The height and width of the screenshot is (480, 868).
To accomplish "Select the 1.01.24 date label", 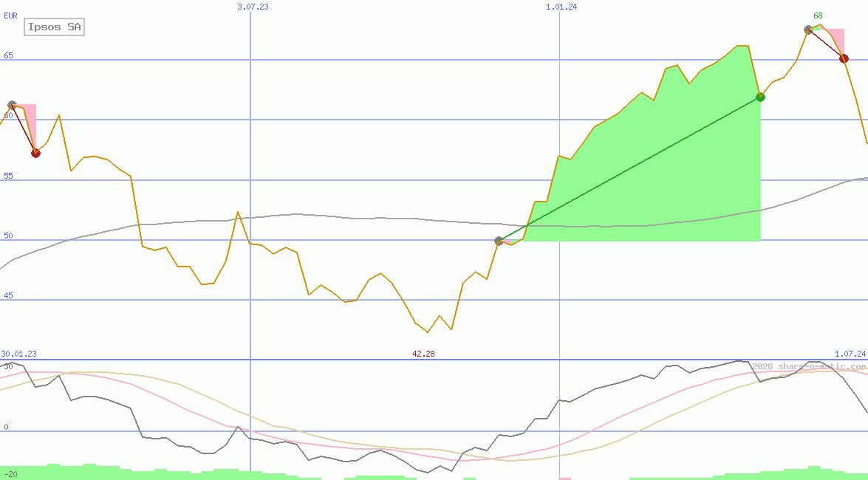I will pos(561,7).
